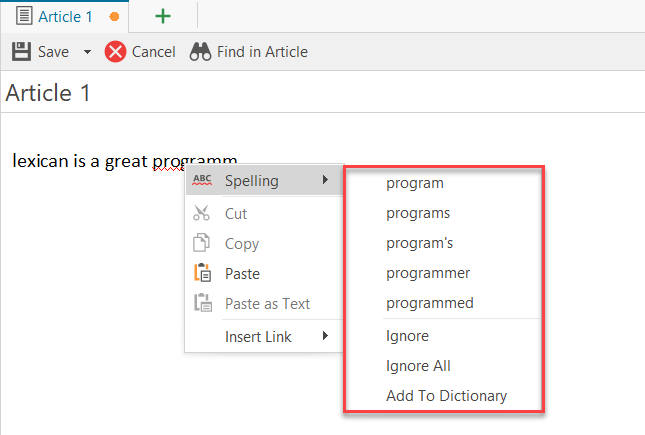Click the Spelling ABC icon in menu

202,181
